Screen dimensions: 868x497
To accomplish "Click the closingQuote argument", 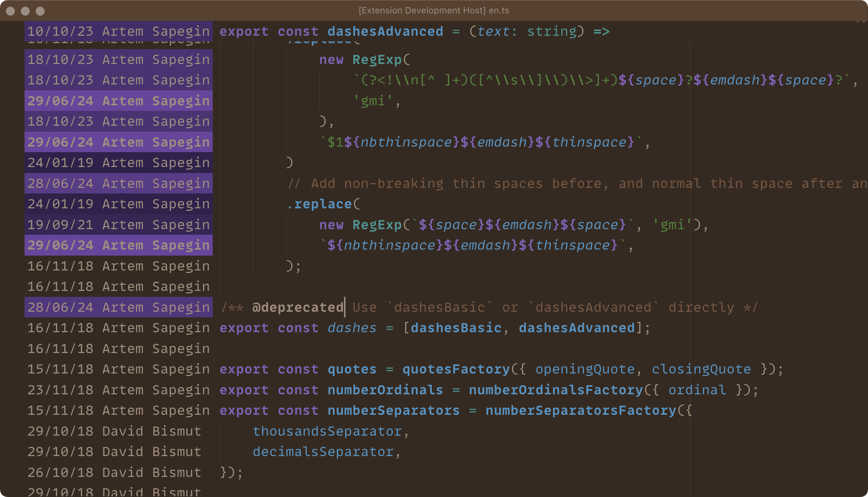I will click(701, 369).
